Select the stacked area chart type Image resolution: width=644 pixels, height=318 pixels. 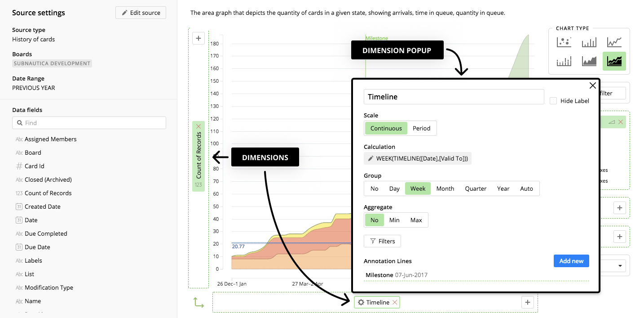pyautogui.click(x=614, y=61)
